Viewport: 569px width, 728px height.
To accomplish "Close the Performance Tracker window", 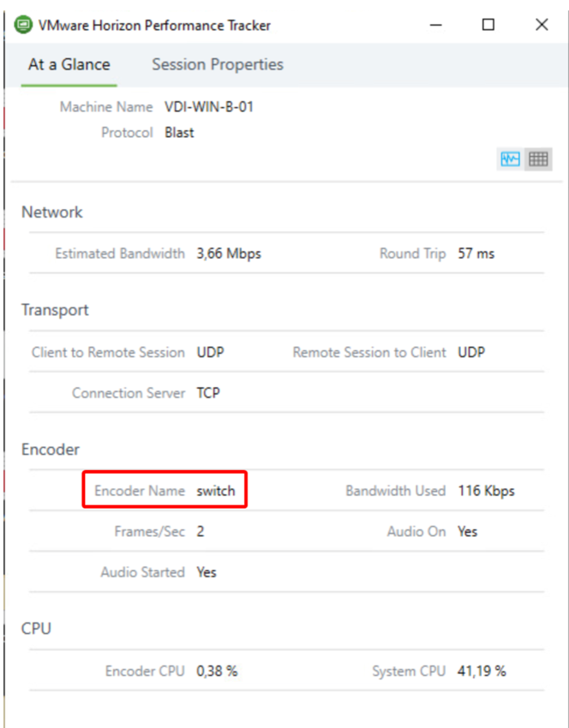I will (x=542, y=25).
